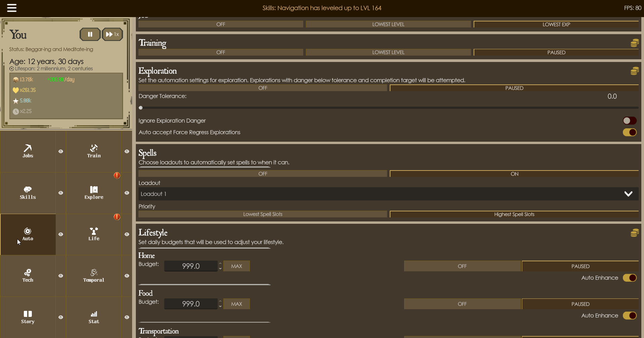Image resolution: width=644 pixels, height=338 pixels.
Task: Click the clock x2.25 time multiplier icon
Action: (16, 112)
